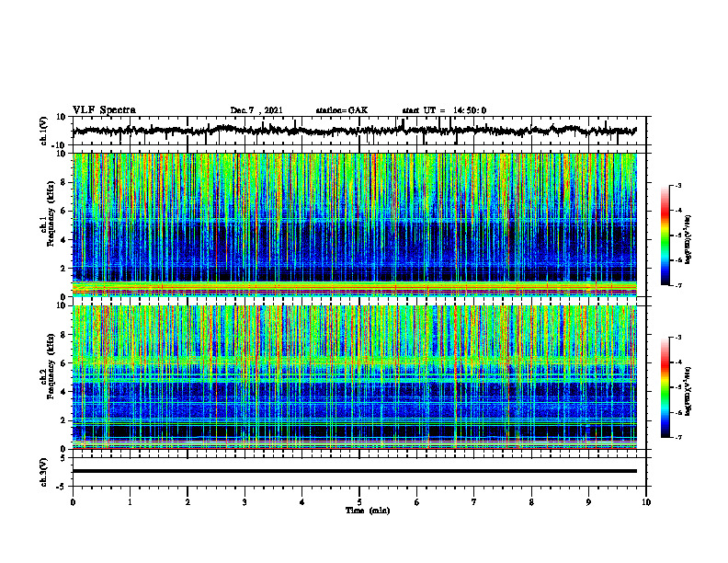Click the ch.1 spectrogram panel

pos(355,224)
